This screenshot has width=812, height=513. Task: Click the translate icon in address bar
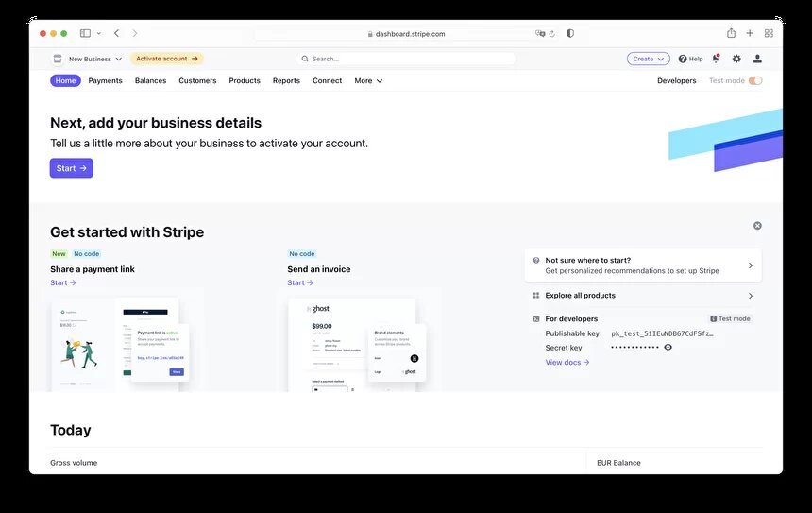click(x=540, y=34)
